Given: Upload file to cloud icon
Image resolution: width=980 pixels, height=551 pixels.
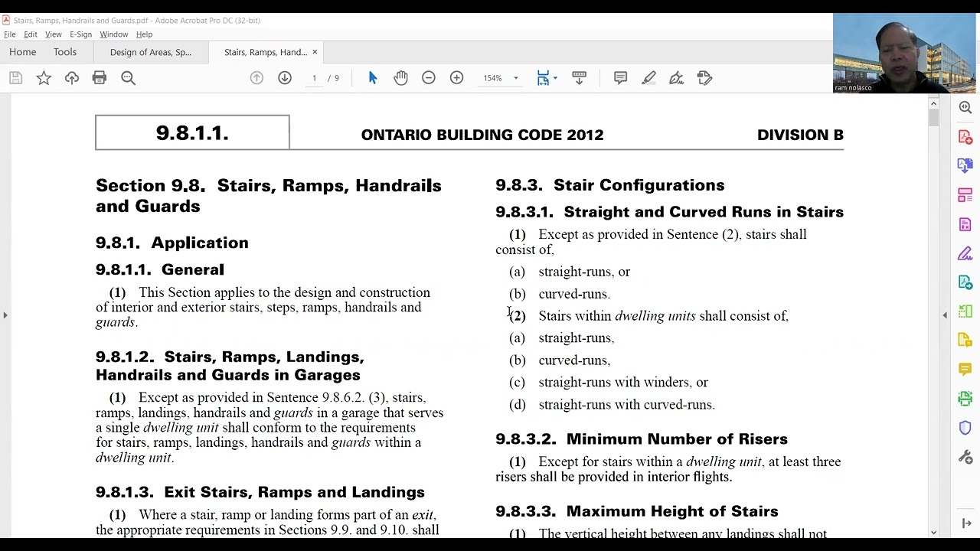Looking at the screenshot, I should click(x=72, y=78).
